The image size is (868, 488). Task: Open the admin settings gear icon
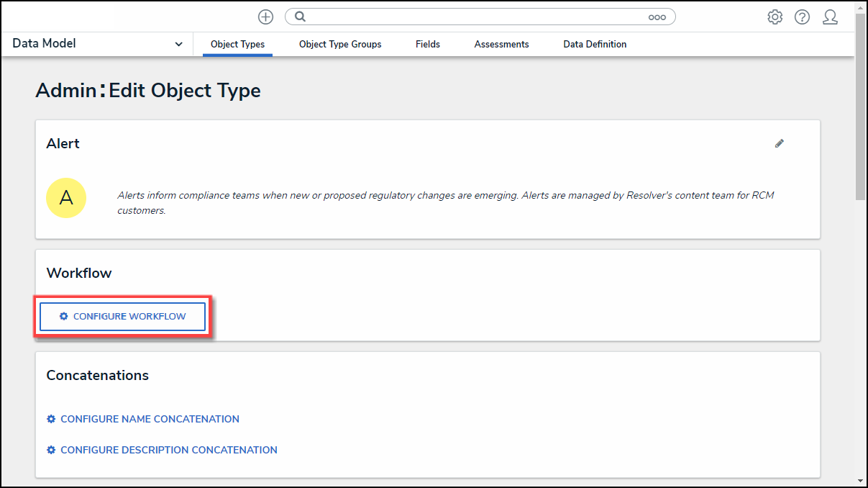tap(775, 17)
